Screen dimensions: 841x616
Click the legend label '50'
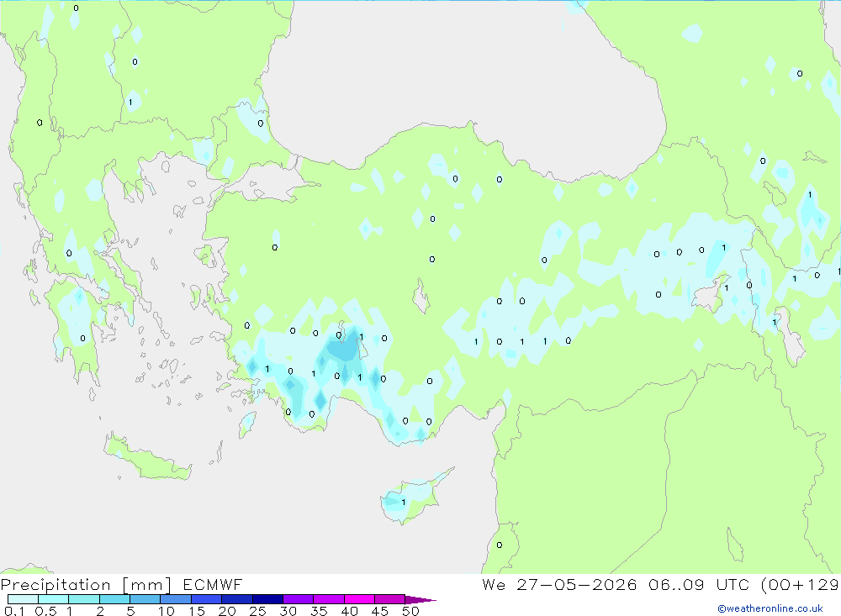pyautogui.click(x=410, y=611)
